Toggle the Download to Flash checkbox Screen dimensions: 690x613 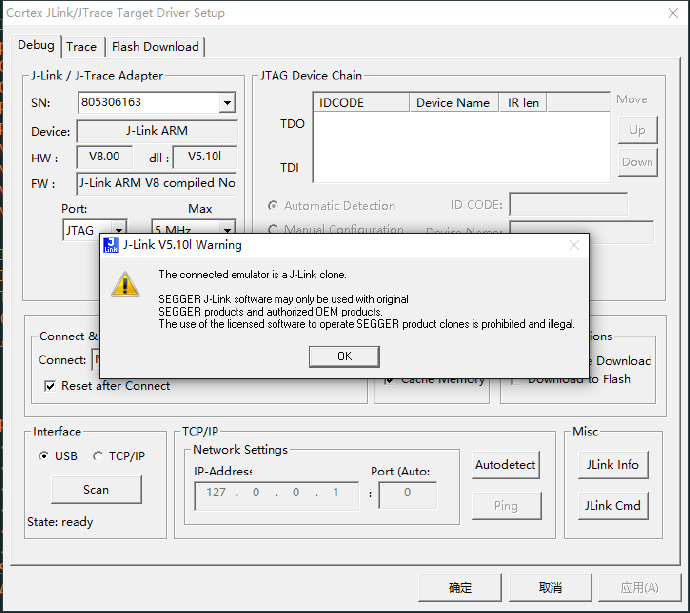pyautogui.click(x=516, y=380)
